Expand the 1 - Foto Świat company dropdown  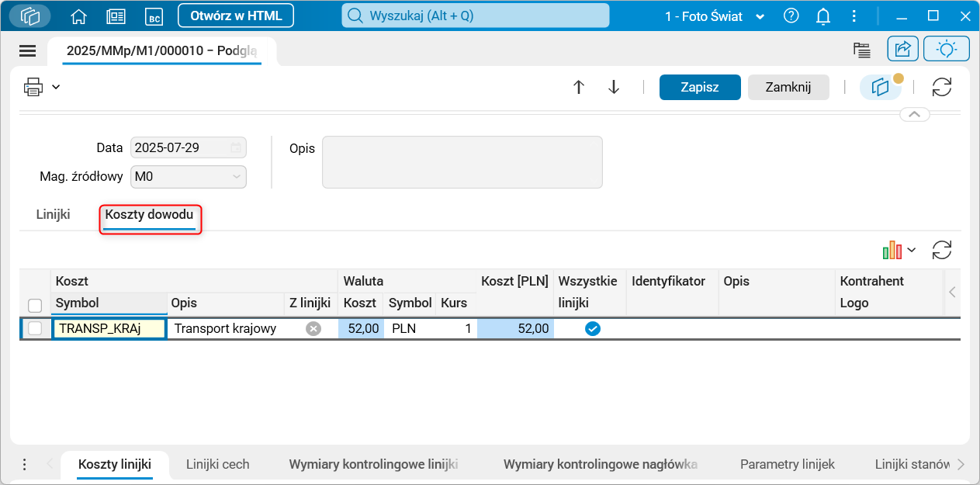(x=715, y=16)
